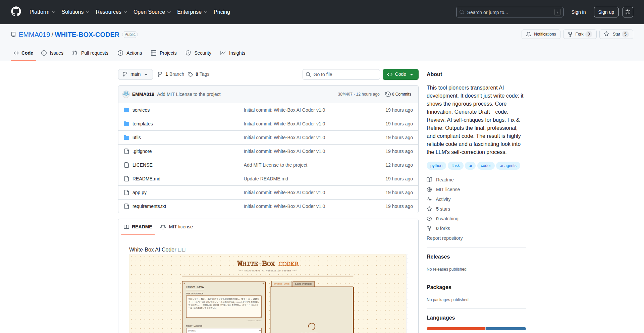Expand the Platform navigation menu

point(42,12)
